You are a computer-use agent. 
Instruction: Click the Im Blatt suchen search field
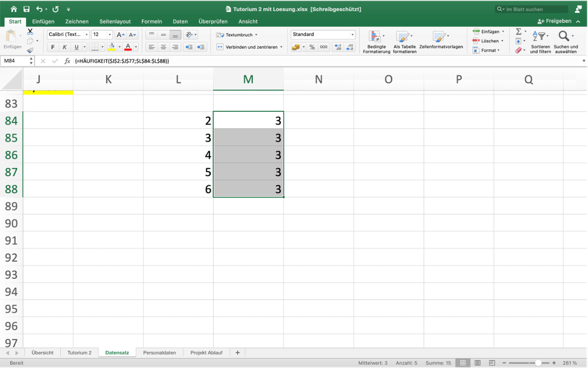click(532, 9)
